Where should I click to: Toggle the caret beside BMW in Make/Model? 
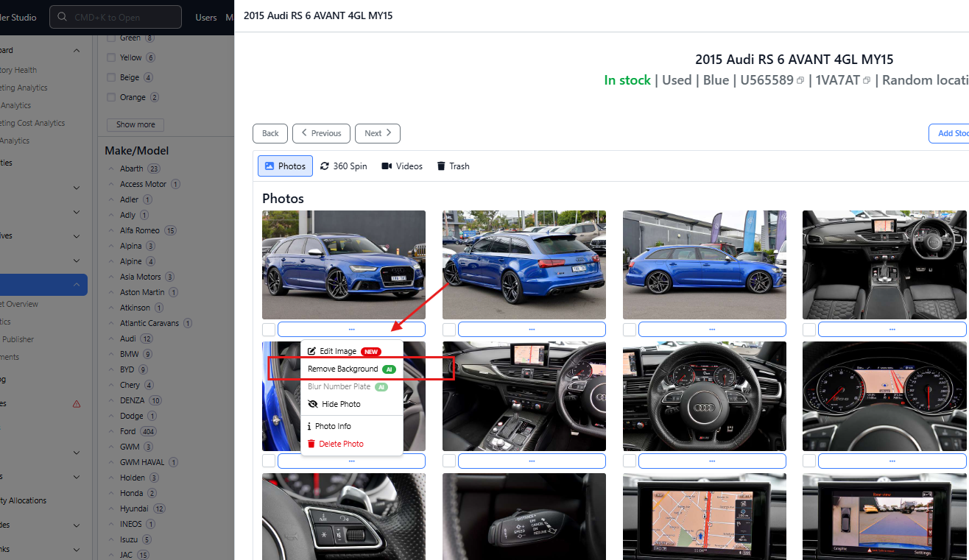pyautogui.click(x=112, y=354)
